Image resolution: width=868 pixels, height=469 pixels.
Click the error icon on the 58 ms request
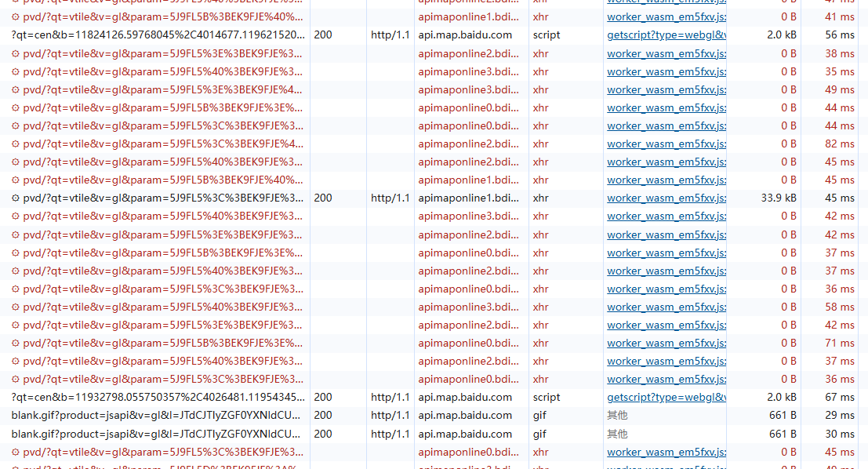click(x=16, y=307)
